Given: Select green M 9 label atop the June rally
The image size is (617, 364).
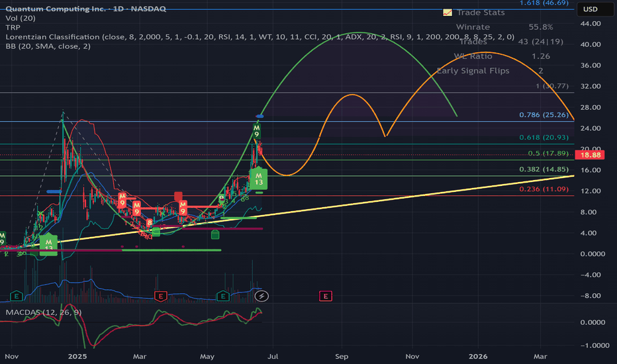Looking at the screenshot, I should tap(257, 132).
